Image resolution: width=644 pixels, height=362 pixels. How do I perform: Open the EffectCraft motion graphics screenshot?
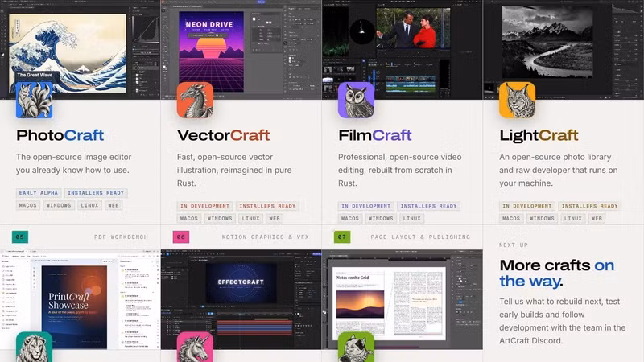[x=241, y=299]
